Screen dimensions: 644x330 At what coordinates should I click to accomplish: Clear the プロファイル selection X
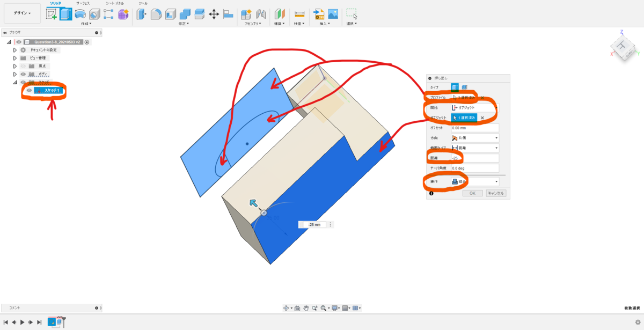coord(482,98)
